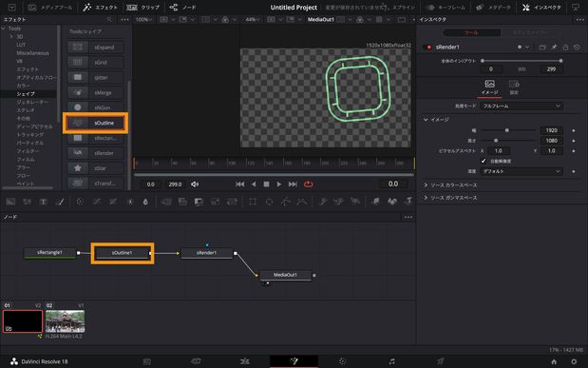Toggle the keyframe dot for 高さ (height)

(x=574, y=141)
